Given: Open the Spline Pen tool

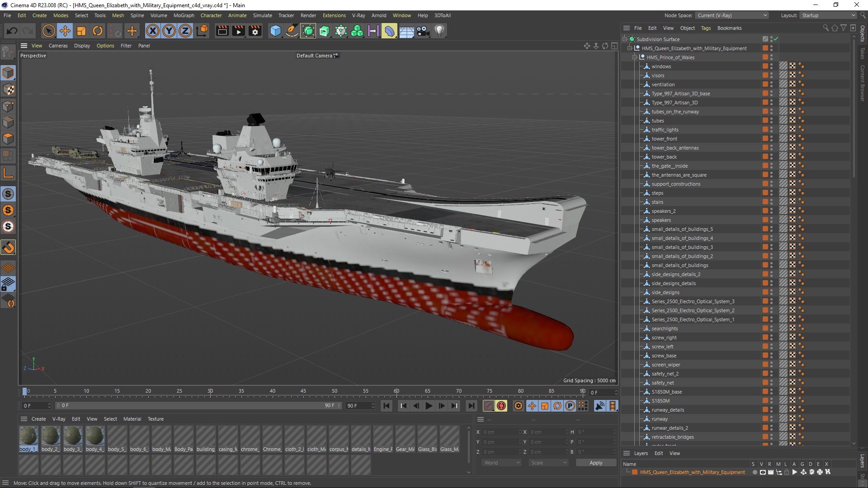Looking at the screenshot, I should 292,31.
